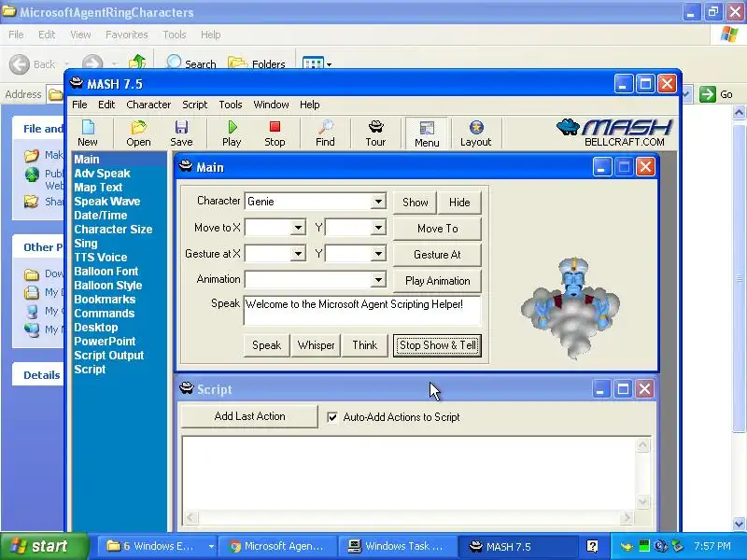Open the Window menu

point(271,105)
